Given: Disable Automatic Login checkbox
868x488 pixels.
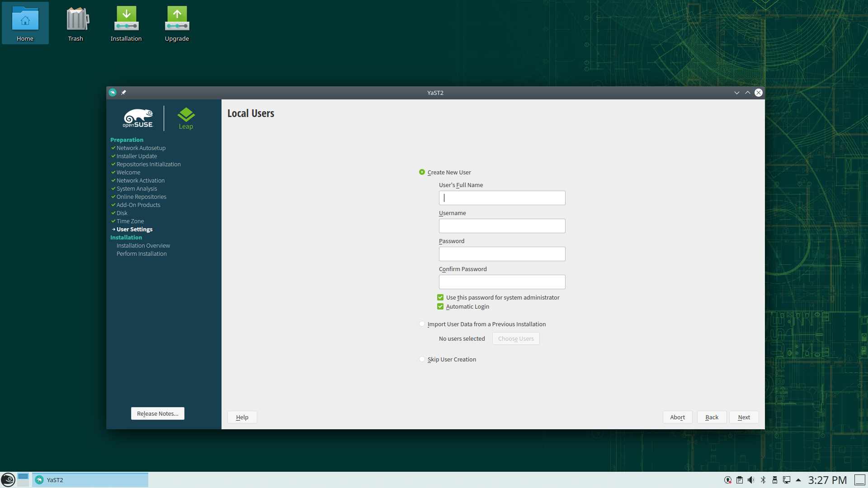Looking at the screenshot, I should point(440,307).
